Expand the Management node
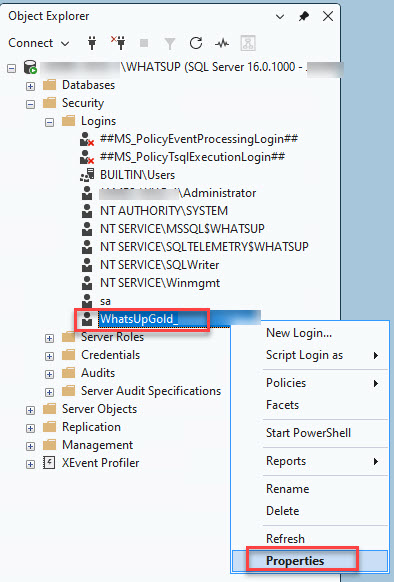Image resolution: width=394 pixels, height=582 pixels. point(30,446)
